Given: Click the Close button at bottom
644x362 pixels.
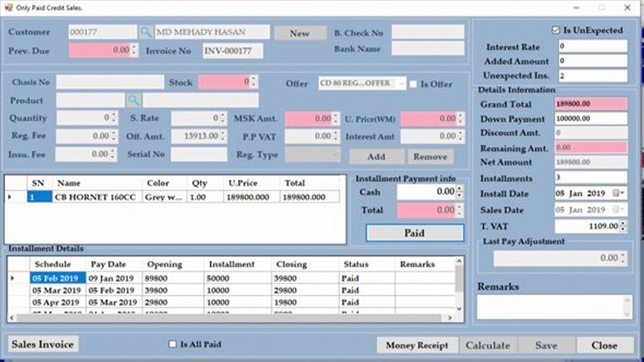Looking at the screenshot, I should (605, 345).
